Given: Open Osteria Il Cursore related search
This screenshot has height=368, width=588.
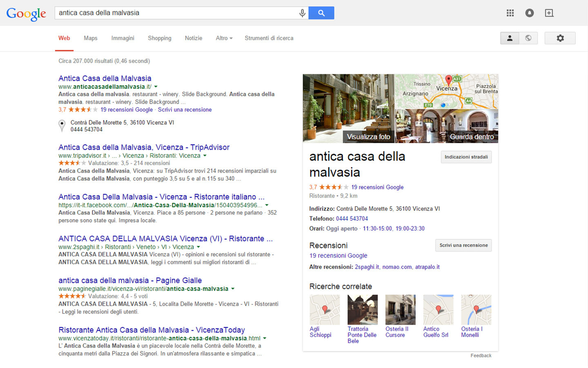Looking at the screenshot, I should 400,316.
